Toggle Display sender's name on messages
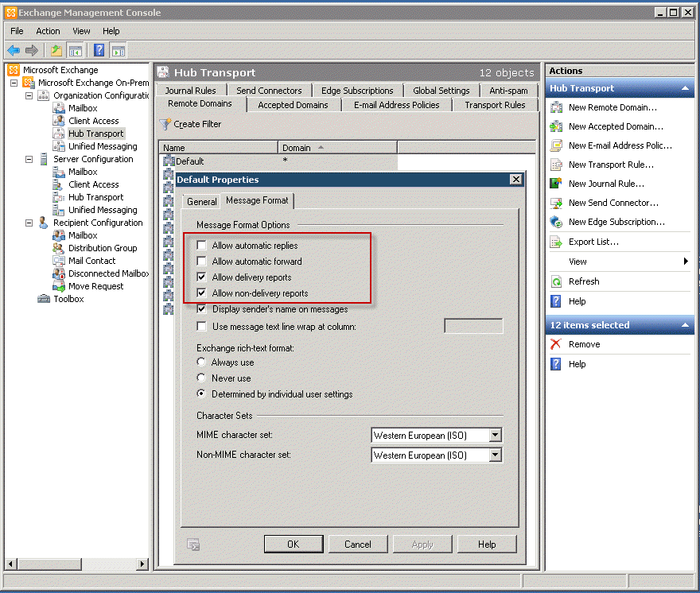Viewport: 700px width, 593px height. (202, 308)
